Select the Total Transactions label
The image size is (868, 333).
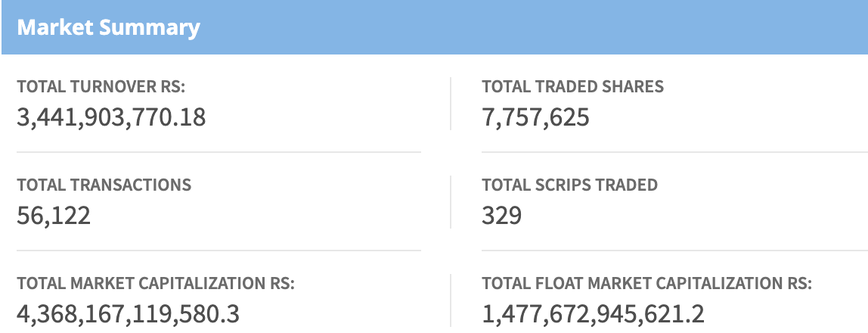click(x=104, y=185)
